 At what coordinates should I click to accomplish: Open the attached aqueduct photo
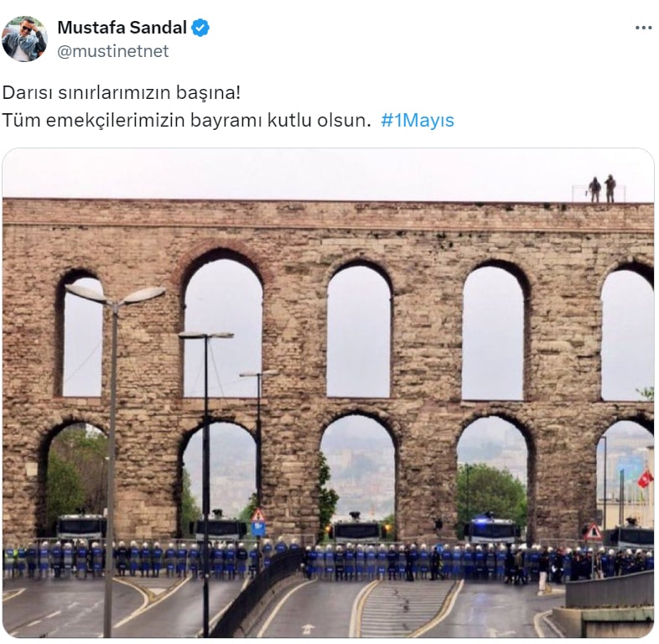tap(328, 392)
